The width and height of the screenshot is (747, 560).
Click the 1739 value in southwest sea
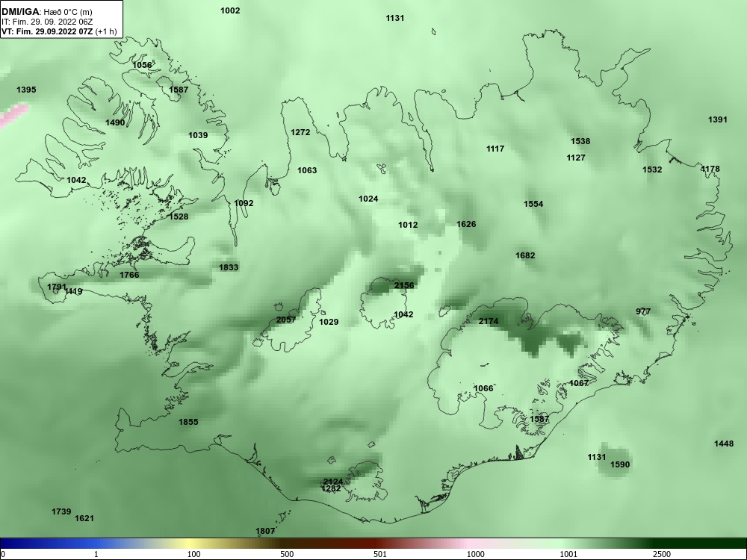[61, 511]
